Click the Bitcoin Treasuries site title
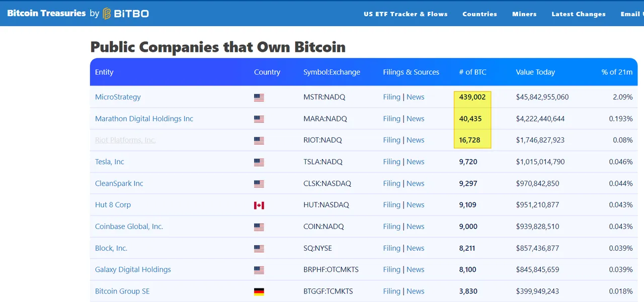Screen dimensions: 644x302 coord(46,13)
